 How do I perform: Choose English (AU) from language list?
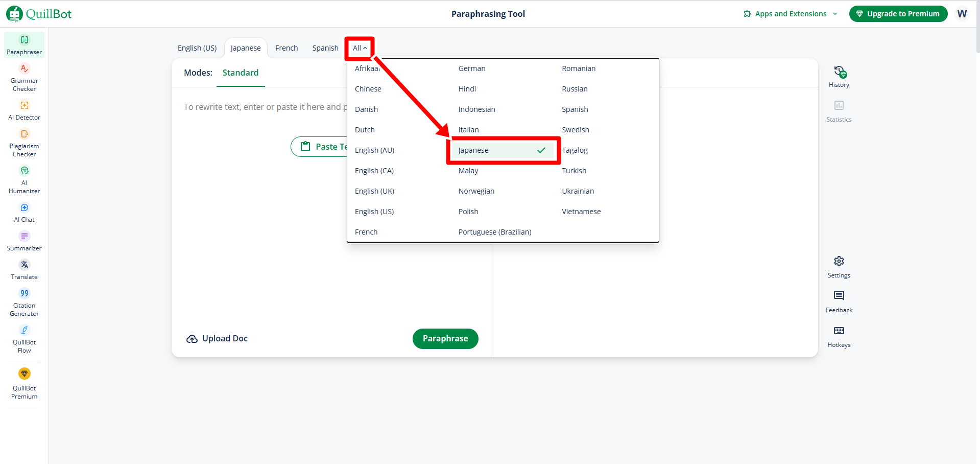pyautogui.click(x=399, y=150)
